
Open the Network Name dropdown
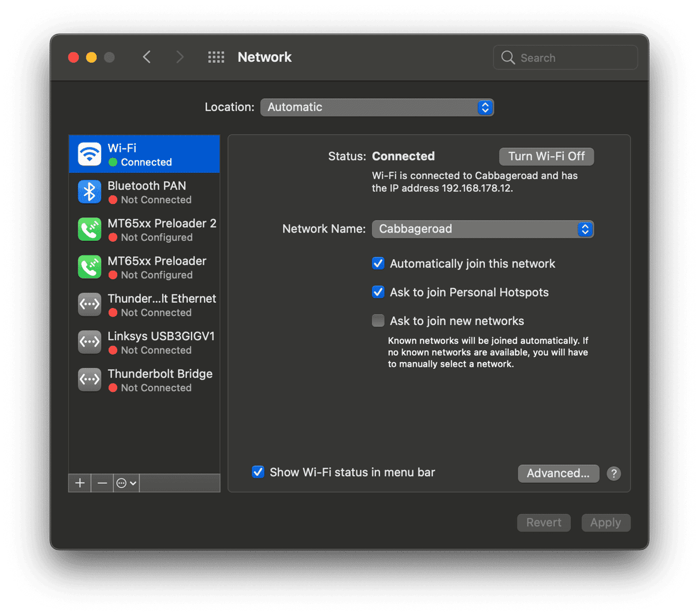click(x=483, y=229)
